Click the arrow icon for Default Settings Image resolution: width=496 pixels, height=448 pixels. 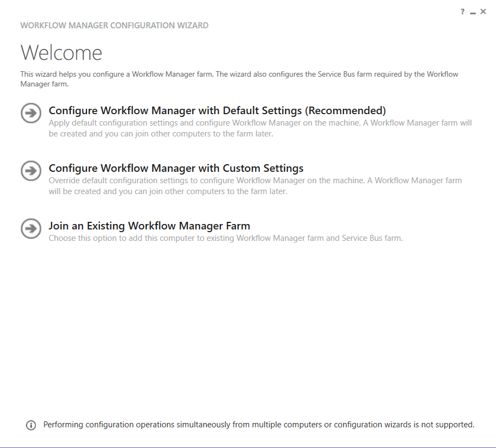click(x=31, y=113)
